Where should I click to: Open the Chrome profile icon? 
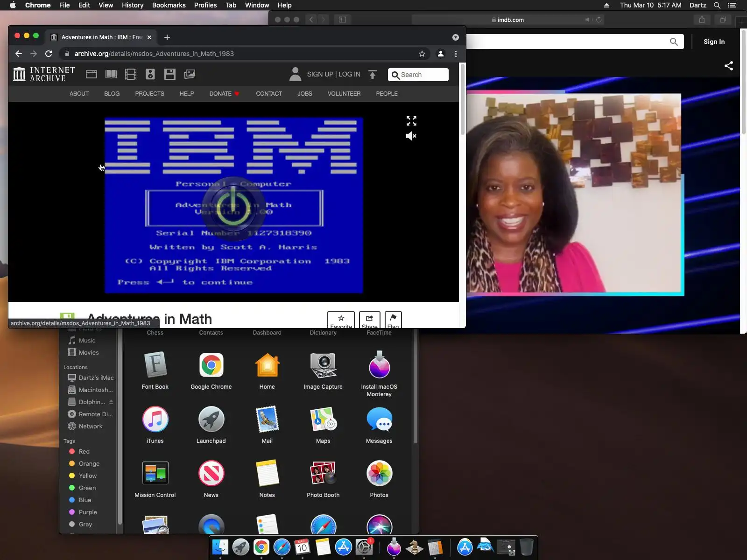point(440,54)
